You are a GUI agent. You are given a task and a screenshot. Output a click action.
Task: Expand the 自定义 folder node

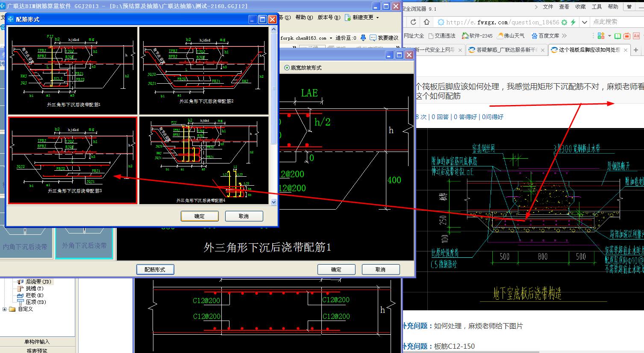(5, 309)
